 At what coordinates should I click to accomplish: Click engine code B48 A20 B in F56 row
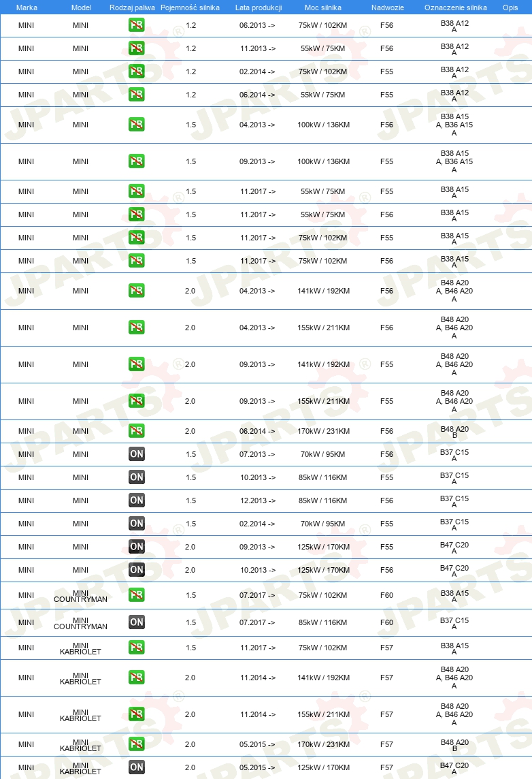(x=454, y=432)
